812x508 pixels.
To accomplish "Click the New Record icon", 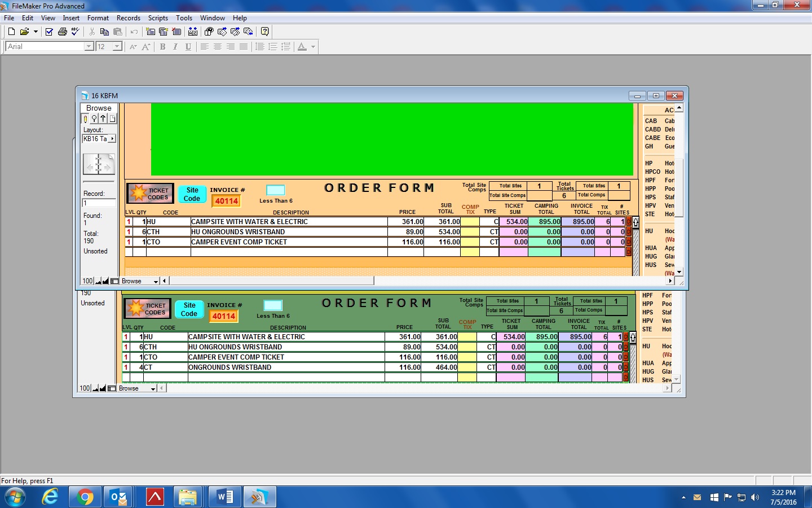I will (151, 32).
